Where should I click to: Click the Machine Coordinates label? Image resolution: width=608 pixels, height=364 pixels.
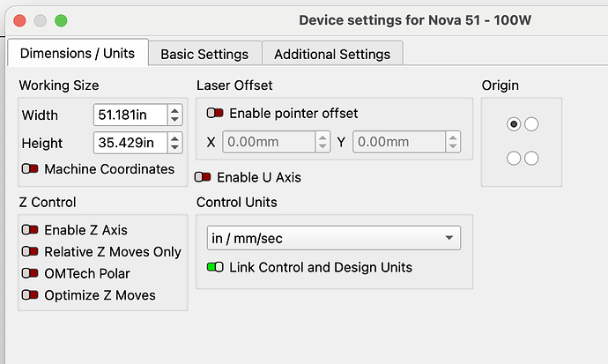pyautogui.click(x=109, y=169)
